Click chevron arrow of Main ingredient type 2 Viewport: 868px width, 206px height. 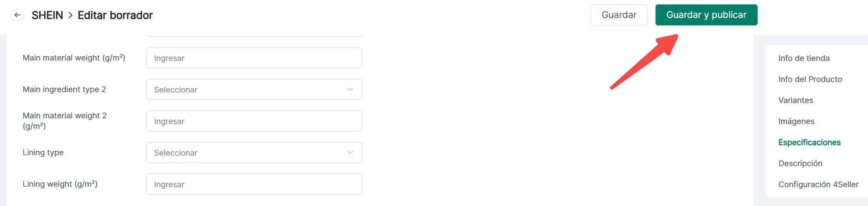350,89
